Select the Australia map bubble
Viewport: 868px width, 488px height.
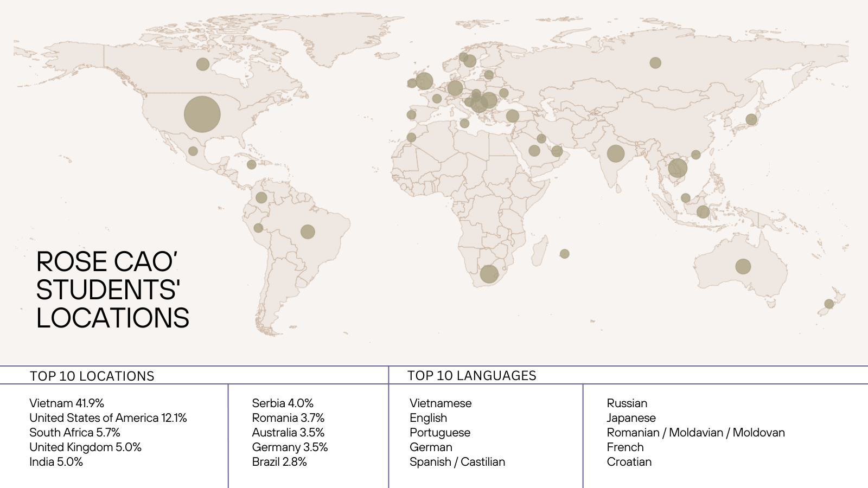[743, 266]
